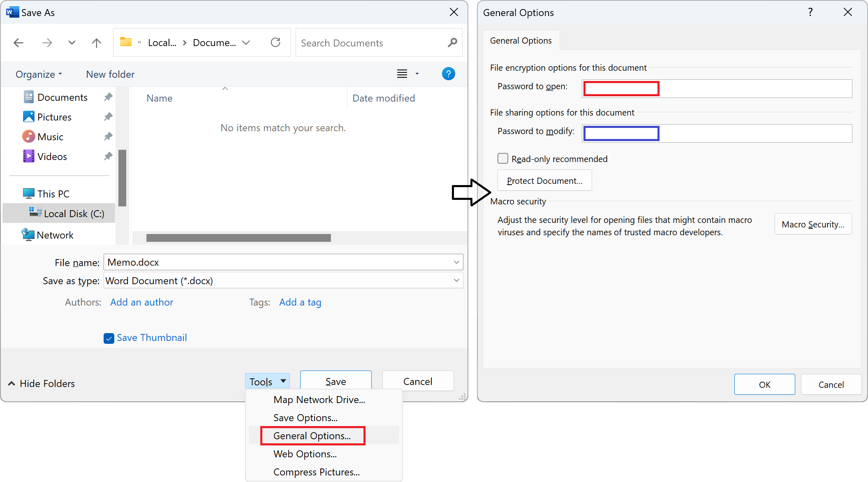Click the help question mark icon
This screenshot has height=482, width=868.
click(449, 74)
